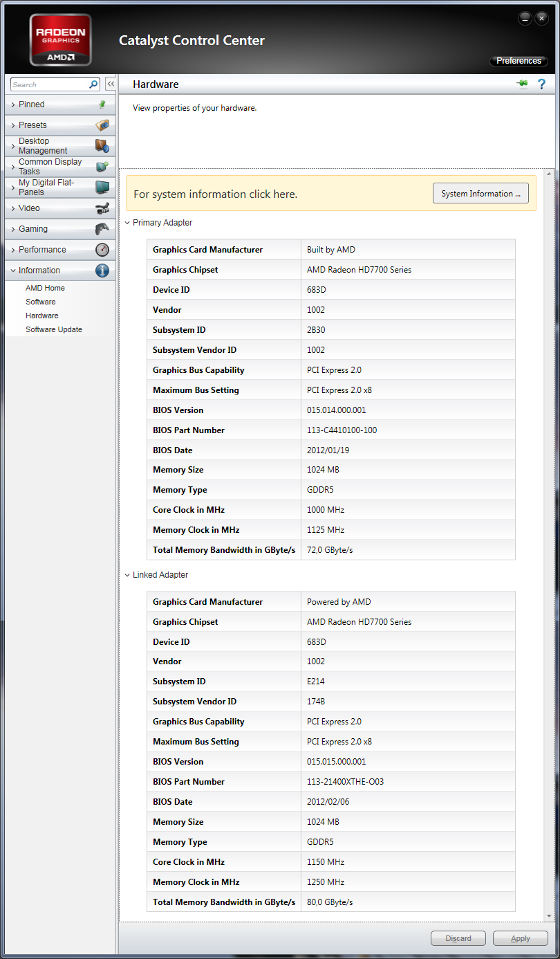
Task: Click bandwidth value 80,0 GByte/s
Action: (330, 902)
